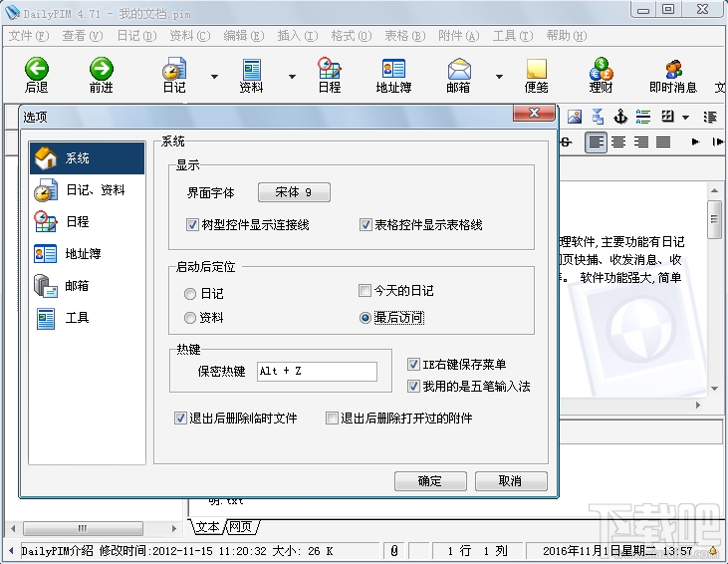The image size is (728, 564).
Task: Open the 地址簿 address book toolbar icon
Action: click(x=393, y=69)
